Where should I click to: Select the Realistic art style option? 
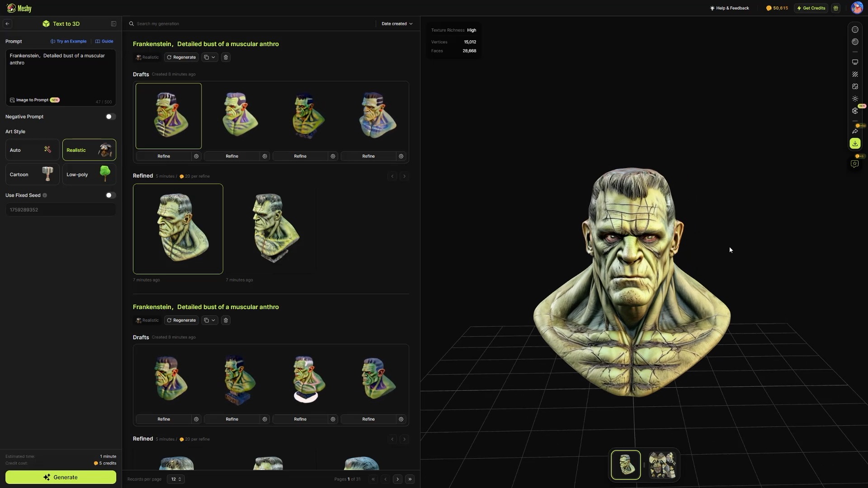[x=89, y=150]
